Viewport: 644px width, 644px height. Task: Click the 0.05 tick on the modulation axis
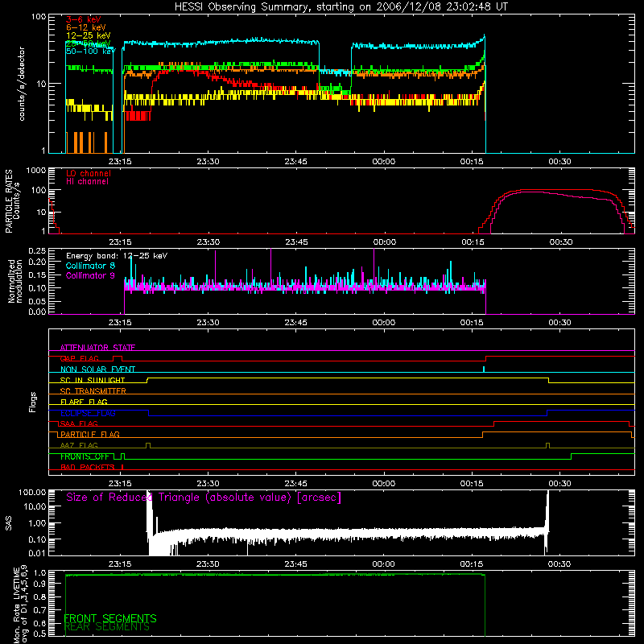pyautogui.click(x=37, y=301)
